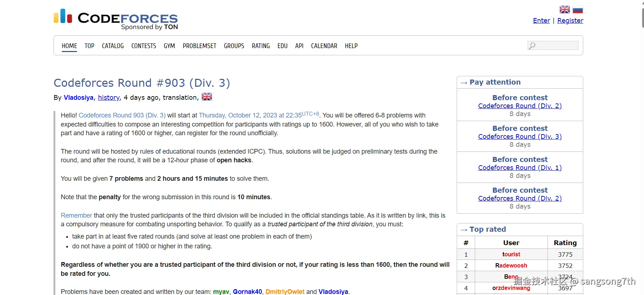Open Benq's profile in Top rated
Screen dimensions: 644x295
[x=511, y=277]
